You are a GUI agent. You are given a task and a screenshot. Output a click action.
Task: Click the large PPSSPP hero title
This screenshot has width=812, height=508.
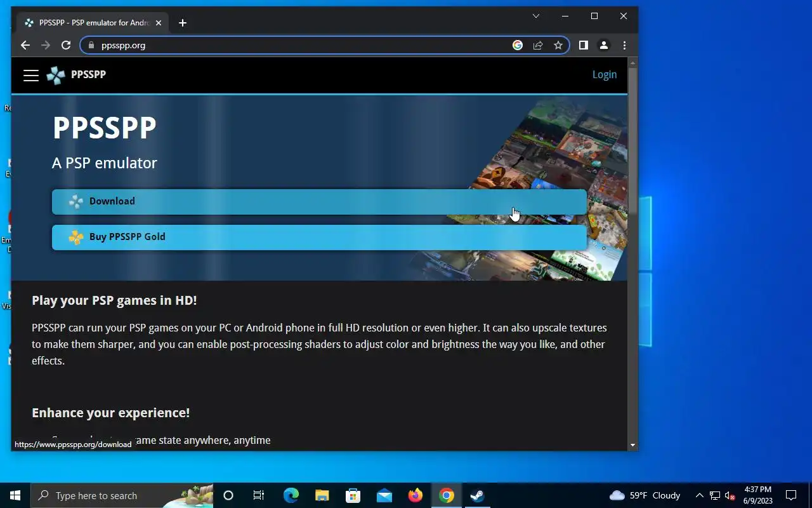pyautogui.click(x=105, y=128)
